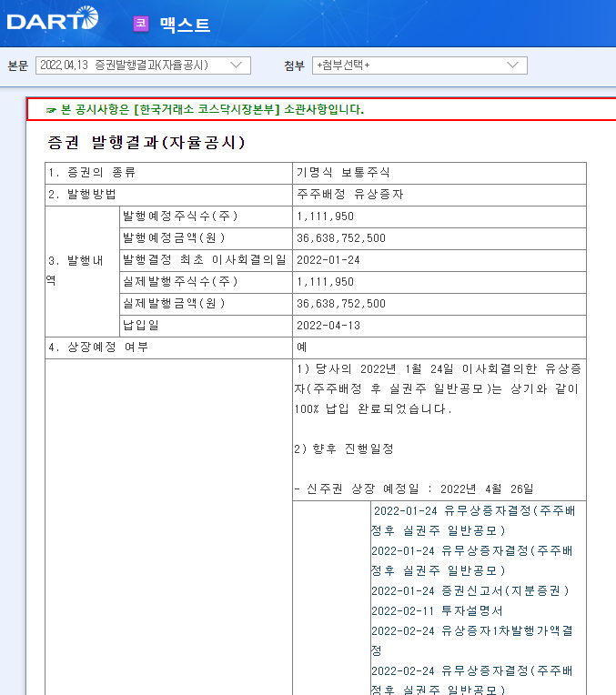Screen dimensions: 616x695
Task: Click the green pointing-hand notice icon
Action: tap(51, 110)
